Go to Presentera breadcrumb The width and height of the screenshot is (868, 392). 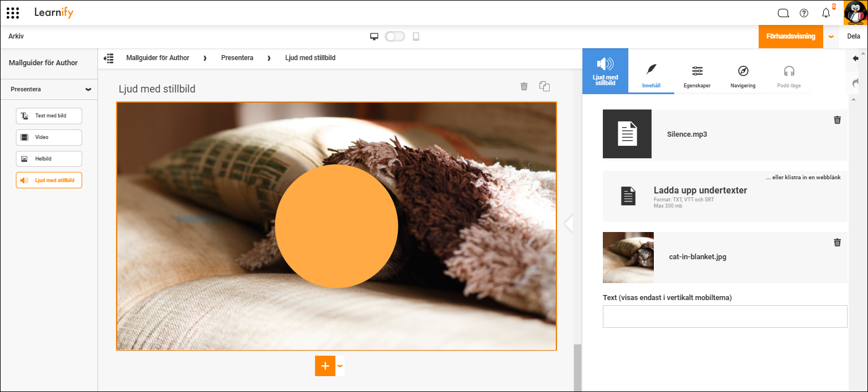(x=237, y=58)
